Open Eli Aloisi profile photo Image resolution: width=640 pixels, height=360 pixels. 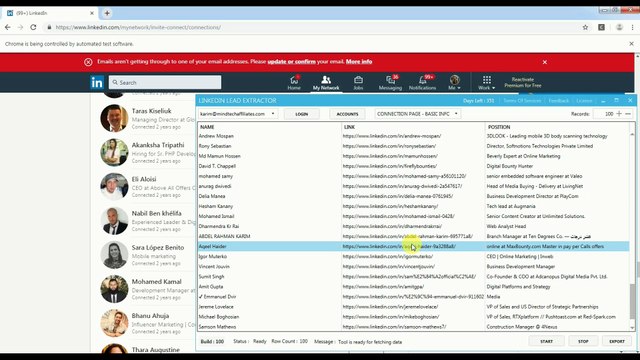pos(114,187)
